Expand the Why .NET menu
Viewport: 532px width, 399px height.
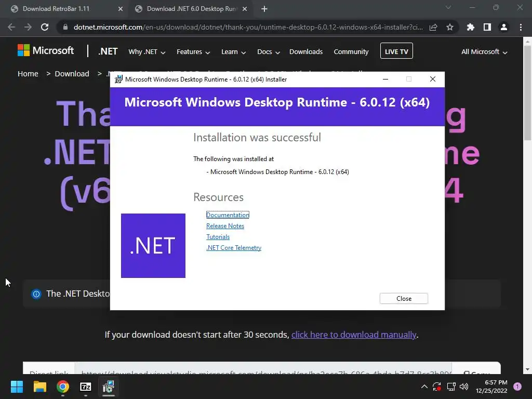[147, 52]
